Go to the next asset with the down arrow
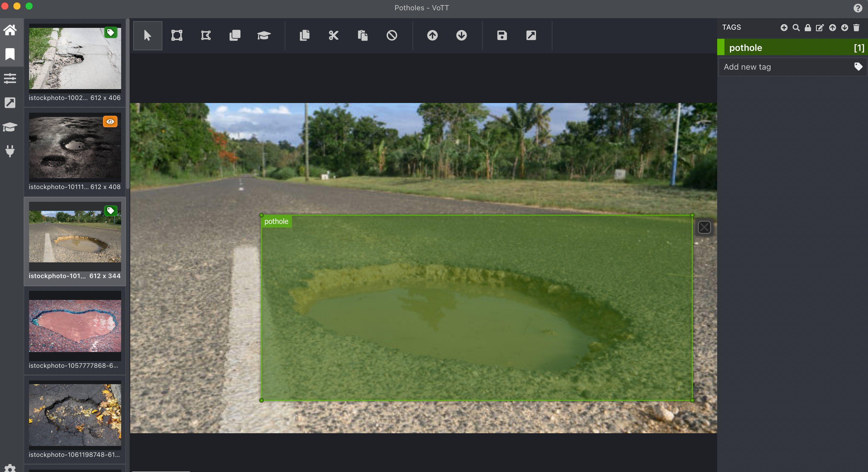The width and height of the screenshot is (868, 472). [461, 35]
